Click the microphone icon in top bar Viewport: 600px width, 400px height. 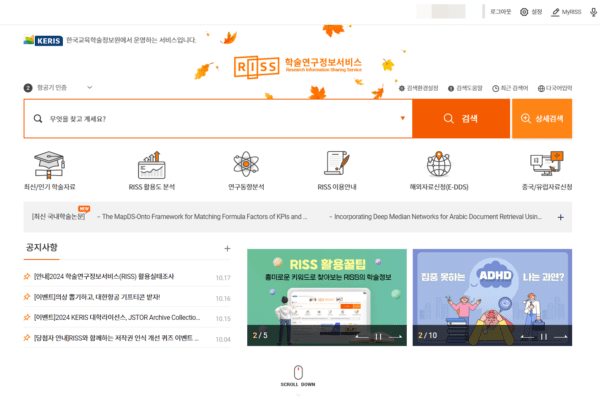(x=594, y=12)
